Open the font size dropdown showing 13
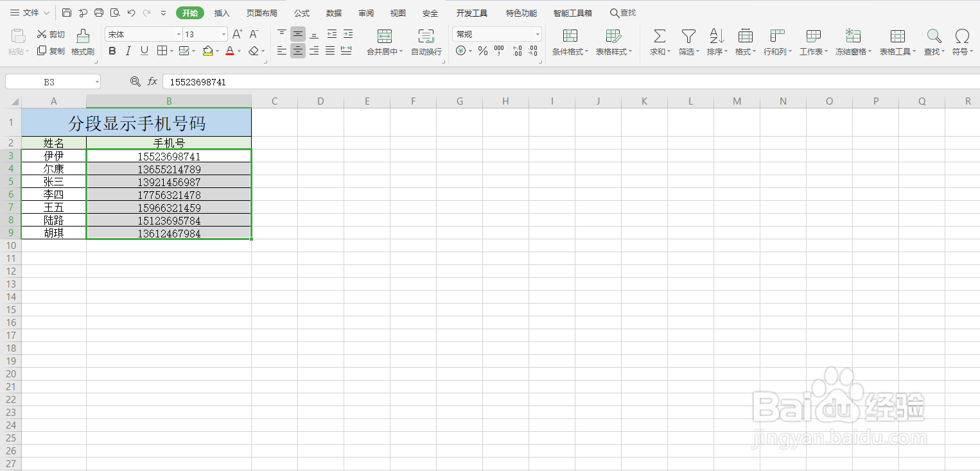Screen dimensions: 980x471 [x=223, y=35]
